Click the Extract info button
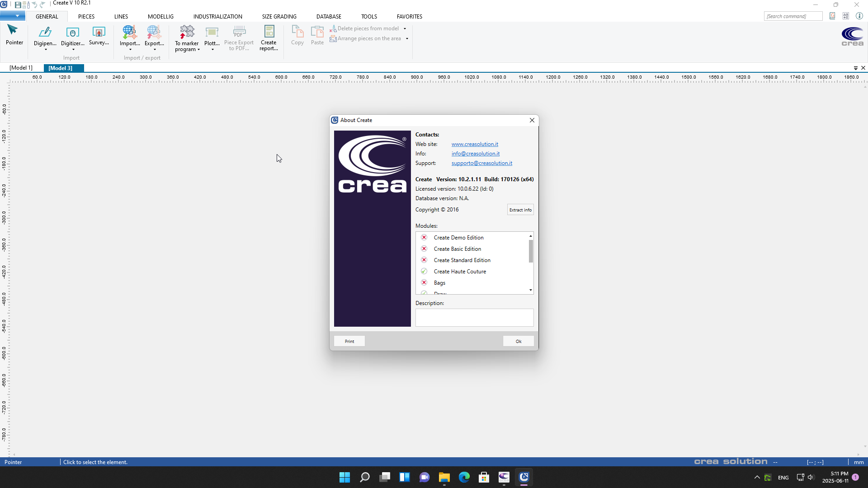This screenshot has width=868, height=488. pyautogui.click(x=520, y=210)
